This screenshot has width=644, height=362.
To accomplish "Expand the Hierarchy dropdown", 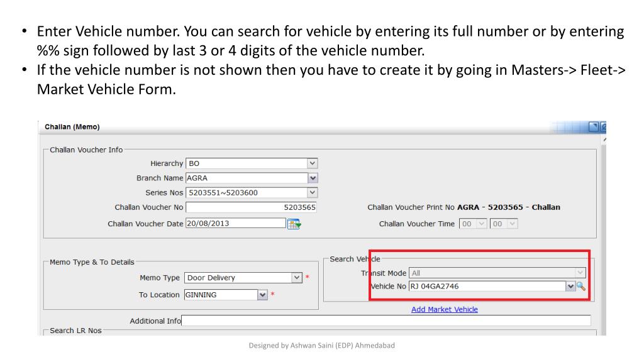I will click(x=312, y=163).
